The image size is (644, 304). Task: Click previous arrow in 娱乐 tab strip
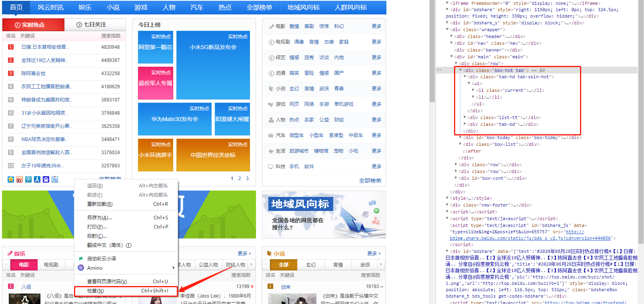pos(6,264)
